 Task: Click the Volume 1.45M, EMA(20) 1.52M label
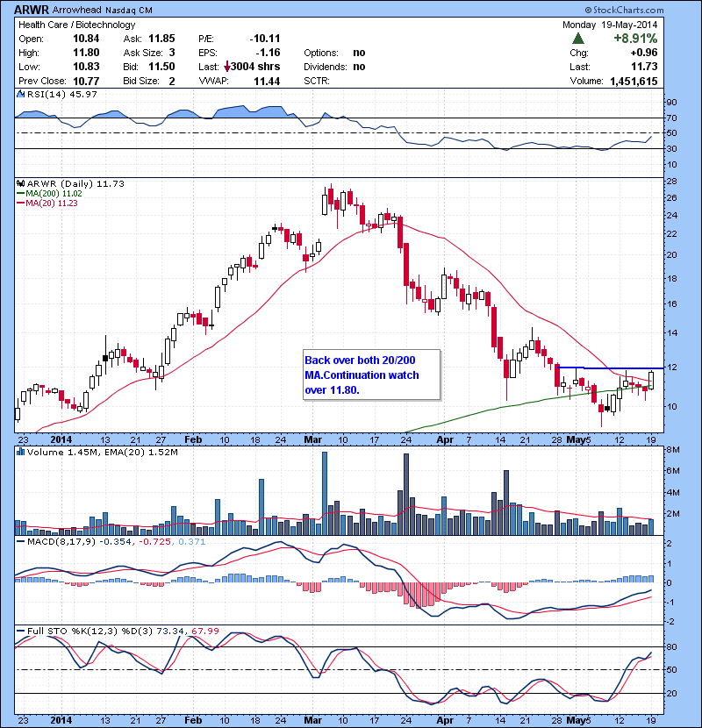(102, 452)
